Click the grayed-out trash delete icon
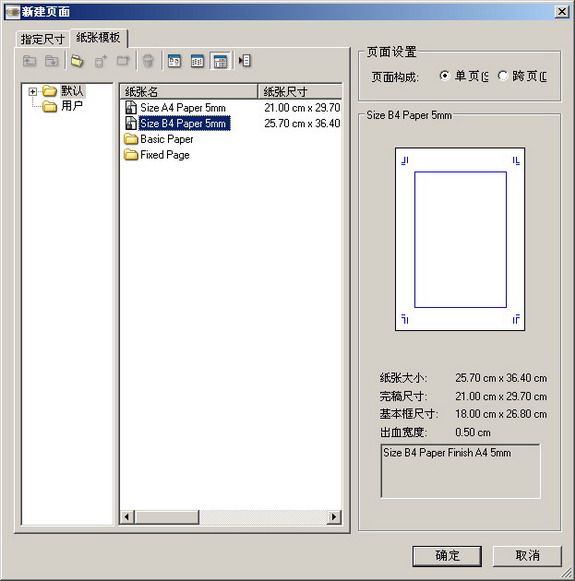This screenshot has height=581, width=575. [148, 61]
